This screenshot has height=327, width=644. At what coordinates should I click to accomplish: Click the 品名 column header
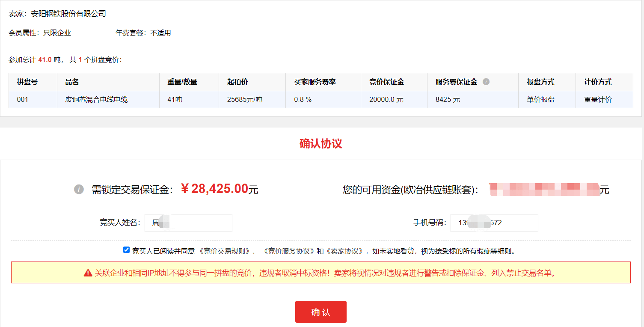coord(72,82)
